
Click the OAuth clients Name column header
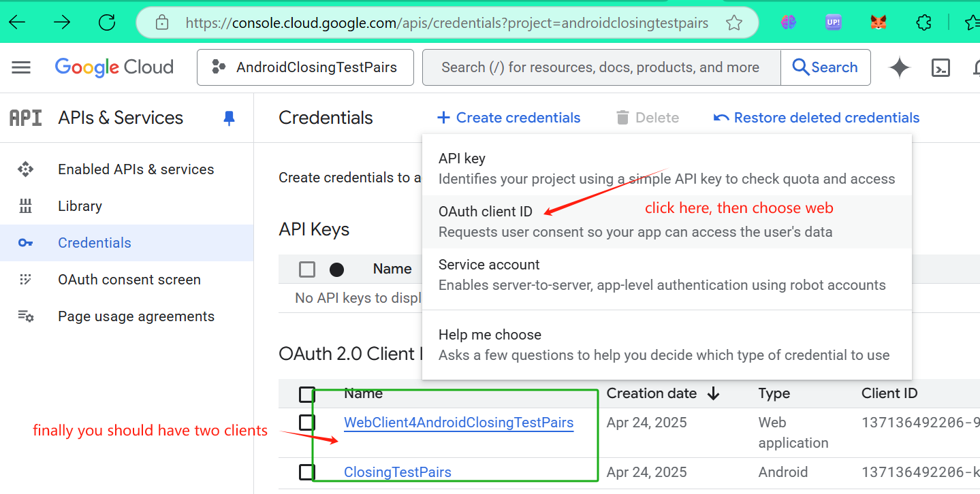pyautogui.click(x=363, y=393)
